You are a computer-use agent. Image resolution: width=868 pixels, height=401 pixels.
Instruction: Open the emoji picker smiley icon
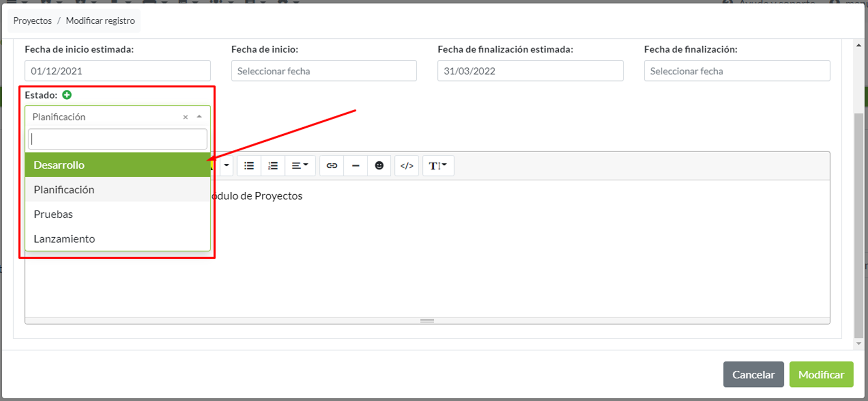coord(379,165)
